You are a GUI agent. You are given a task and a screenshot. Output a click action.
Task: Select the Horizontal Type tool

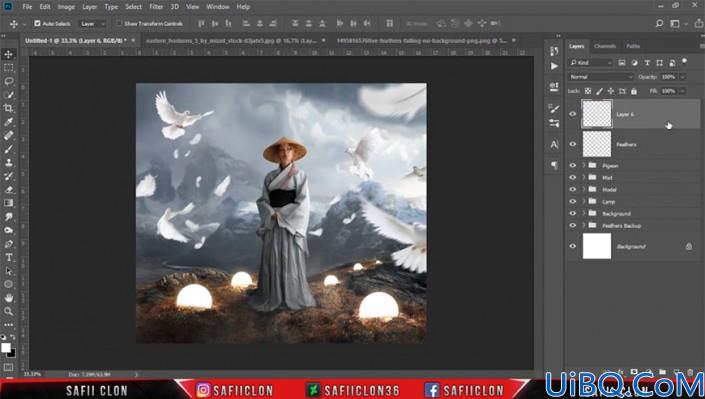9,257
